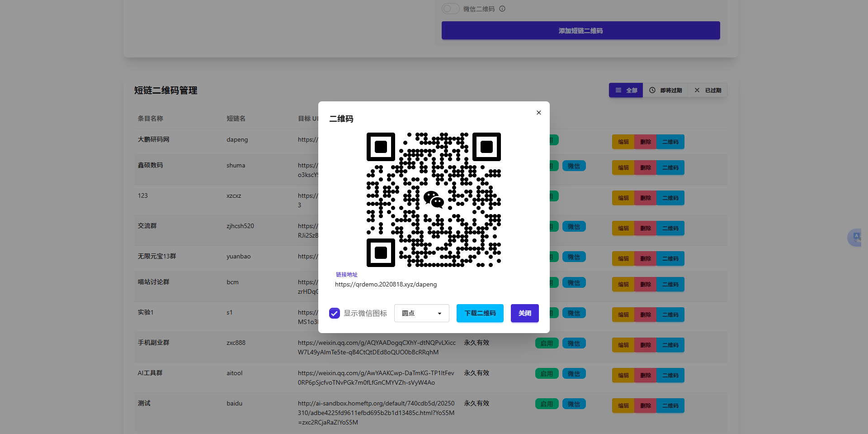This screenshot has width=868, height=434.
Task: Click 二维码 for 鑫硕数码 row
Action: tap(670, 167)
